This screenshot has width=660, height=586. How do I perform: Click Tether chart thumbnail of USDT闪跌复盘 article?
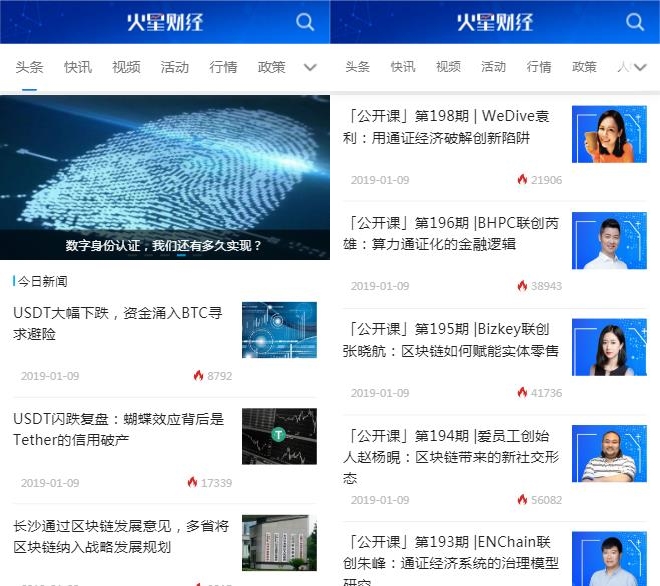(x=279, y=436)
